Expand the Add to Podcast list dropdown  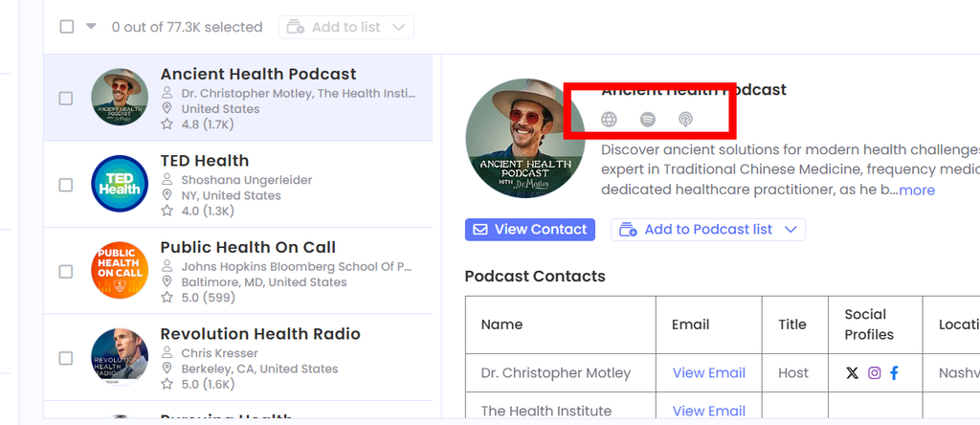[708, 230]
